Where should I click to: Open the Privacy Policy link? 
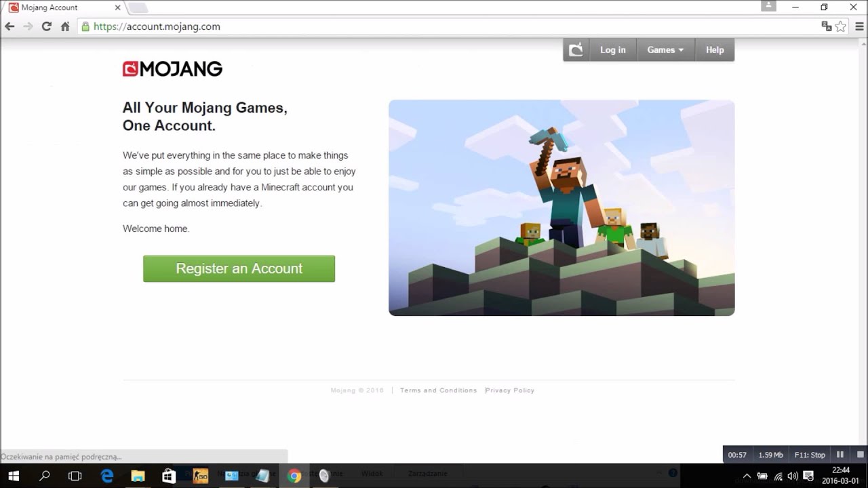[510, 390]
